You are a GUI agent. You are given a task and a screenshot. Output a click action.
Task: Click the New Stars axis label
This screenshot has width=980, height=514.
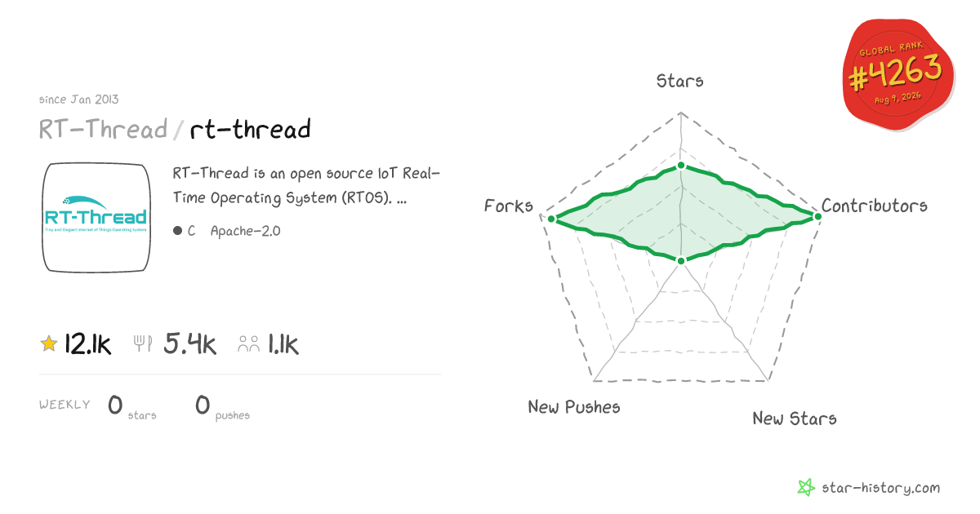click(x=795, y=418)
